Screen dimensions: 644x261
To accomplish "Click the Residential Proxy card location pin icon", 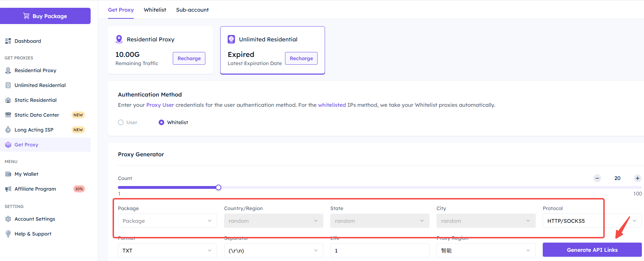I will (x=119, y=39).
